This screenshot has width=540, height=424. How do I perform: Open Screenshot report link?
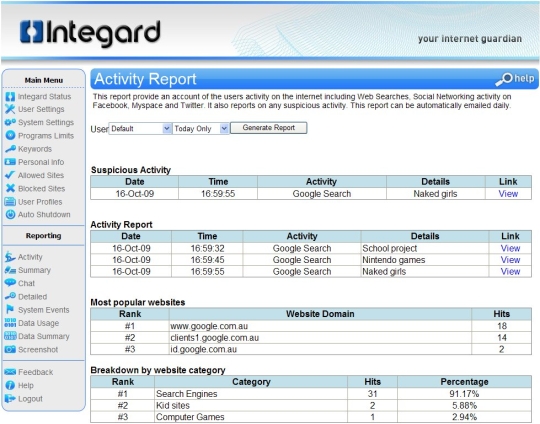[38, 350]
